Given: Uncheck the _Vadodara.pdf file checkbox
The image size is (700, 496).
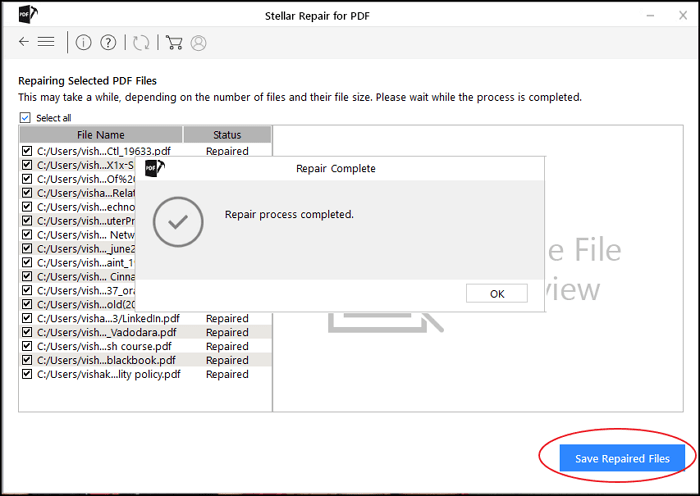Looking at the screenshot, I should tap(27, 332).
